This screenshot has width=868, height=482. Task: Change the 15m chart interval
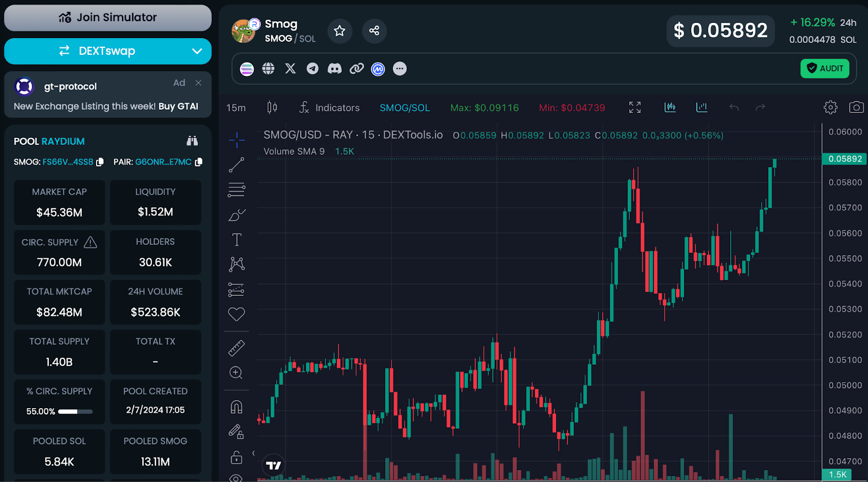(x=236, y=108)
